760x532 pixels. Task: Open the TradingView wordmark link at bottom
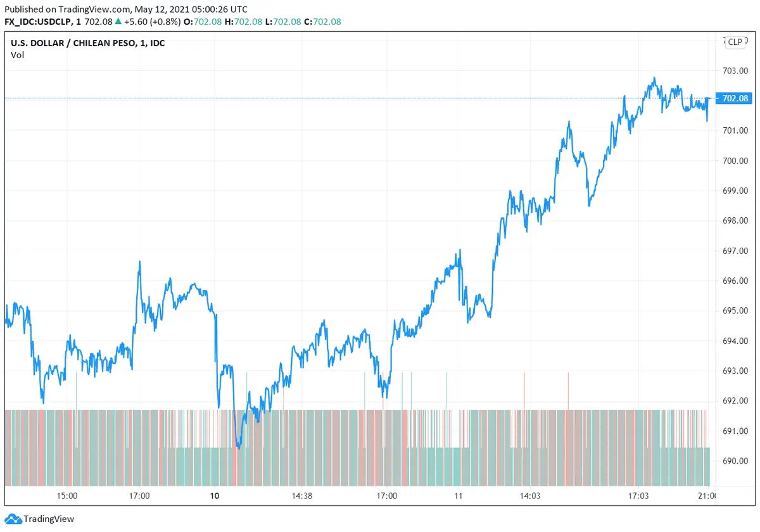[49, 519]
